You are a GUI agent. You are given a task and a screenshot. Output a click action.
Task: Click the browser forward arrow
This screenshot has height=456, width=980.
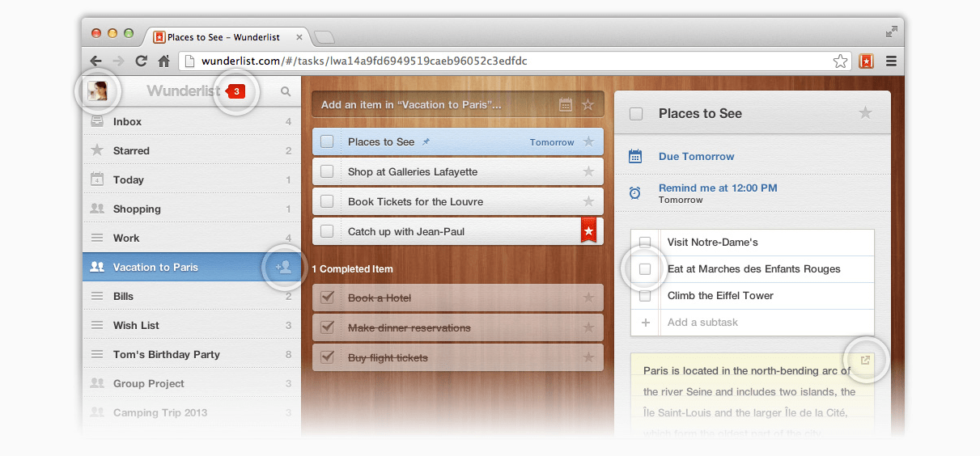(118, 61)
